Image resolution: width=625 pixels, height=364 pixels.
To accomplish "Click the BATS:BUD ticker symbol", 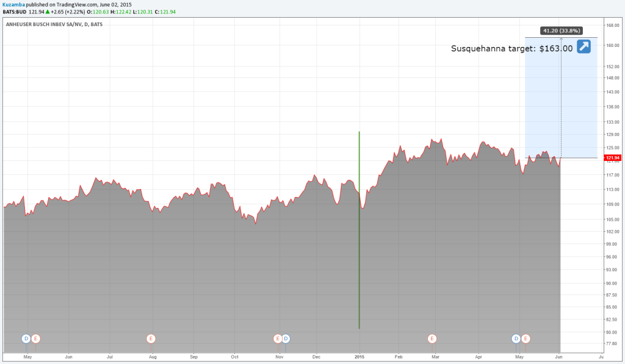I will pyautogui.click(x=15, y=12).
